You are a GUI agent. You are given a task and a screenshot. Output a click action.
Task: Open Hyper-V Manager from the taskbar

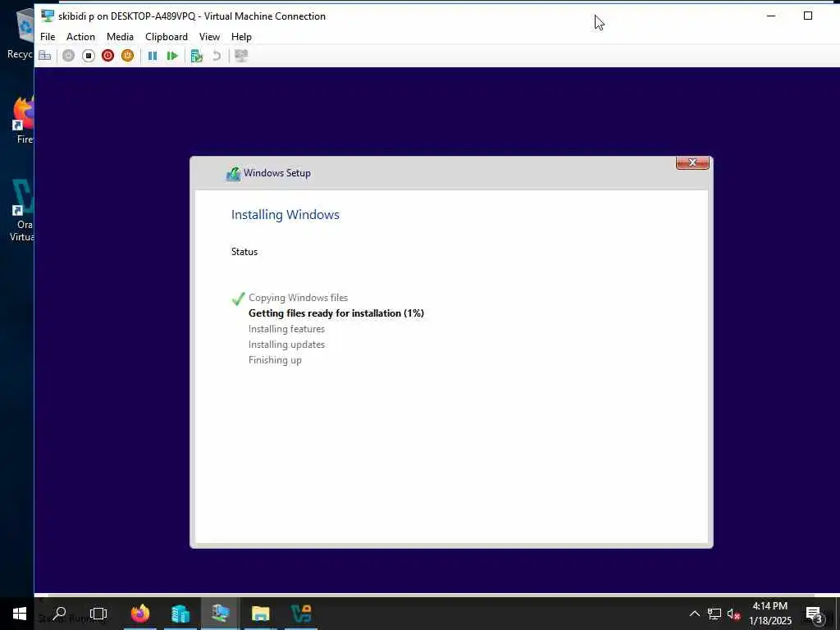click(180, 614)
